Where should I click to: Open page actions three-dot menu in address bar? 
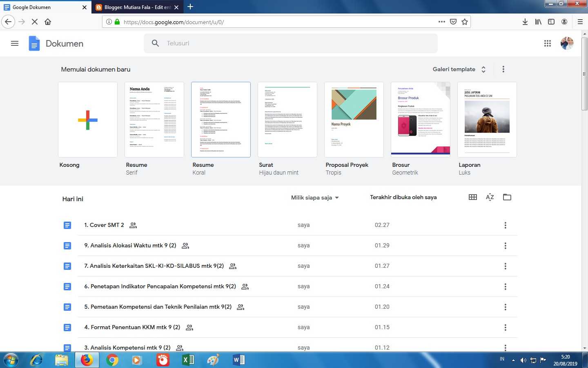click(x=442, y=22)
